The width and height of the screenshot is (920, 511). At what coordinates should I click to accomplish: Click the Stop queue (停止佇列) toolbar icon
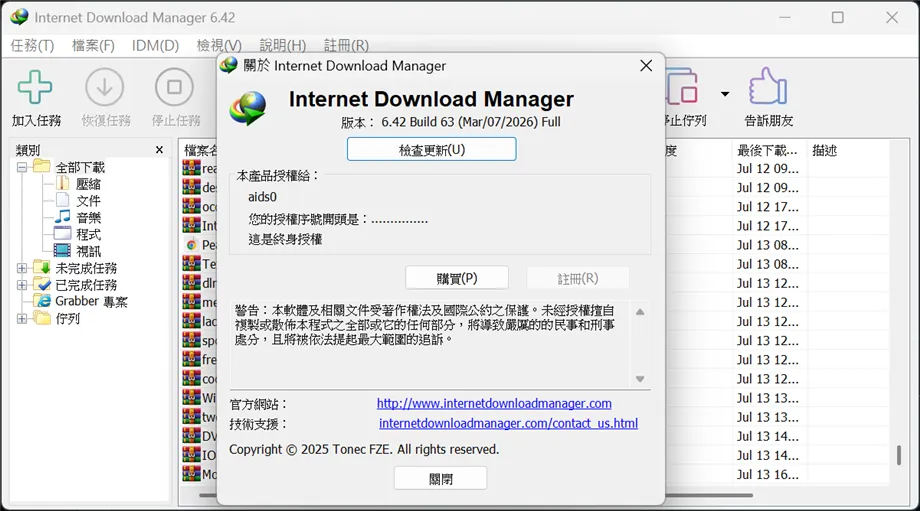683,87
